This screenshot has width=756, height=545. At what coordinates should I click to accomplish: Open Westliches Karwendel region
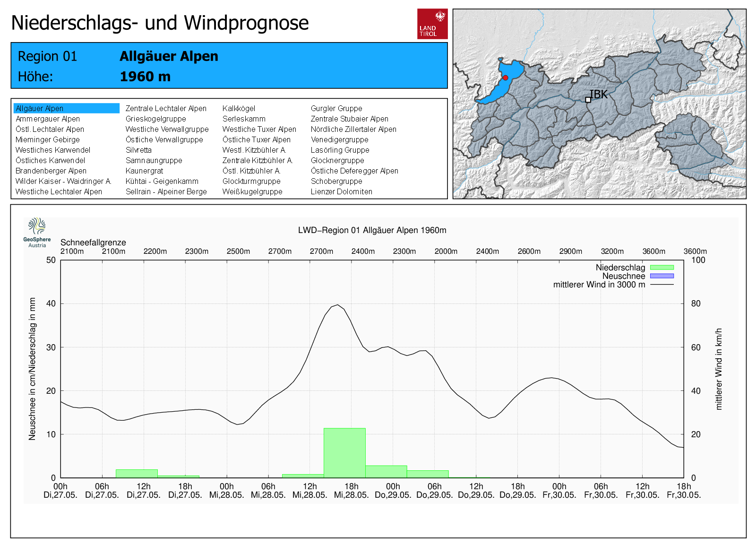(x=53, y=150)
